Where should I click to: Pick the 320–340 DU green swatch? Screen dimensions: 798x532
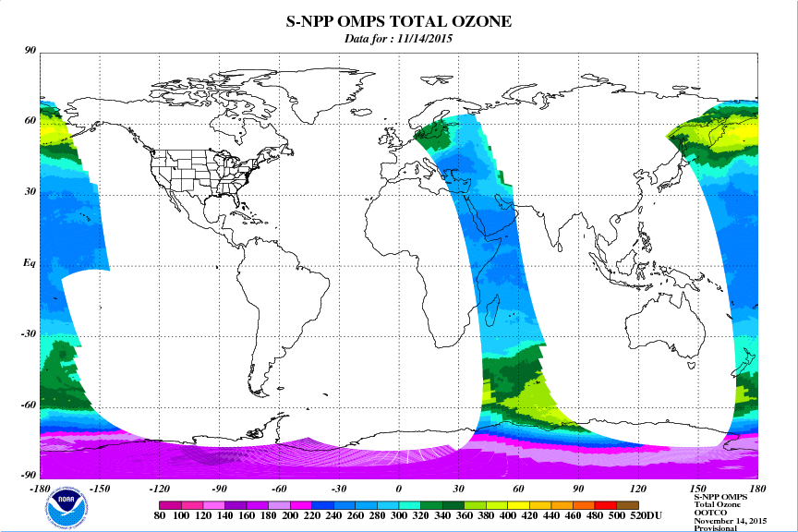click(431, 505)
